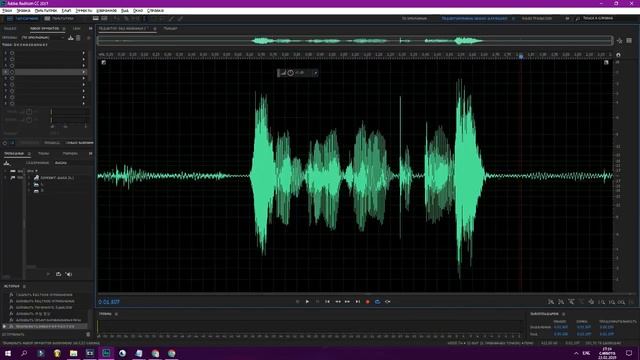Image resolution: width=640 pixels, height=360 pixels.
Task: Open effect list arrow for slot 9
Action: coord(84,103)
